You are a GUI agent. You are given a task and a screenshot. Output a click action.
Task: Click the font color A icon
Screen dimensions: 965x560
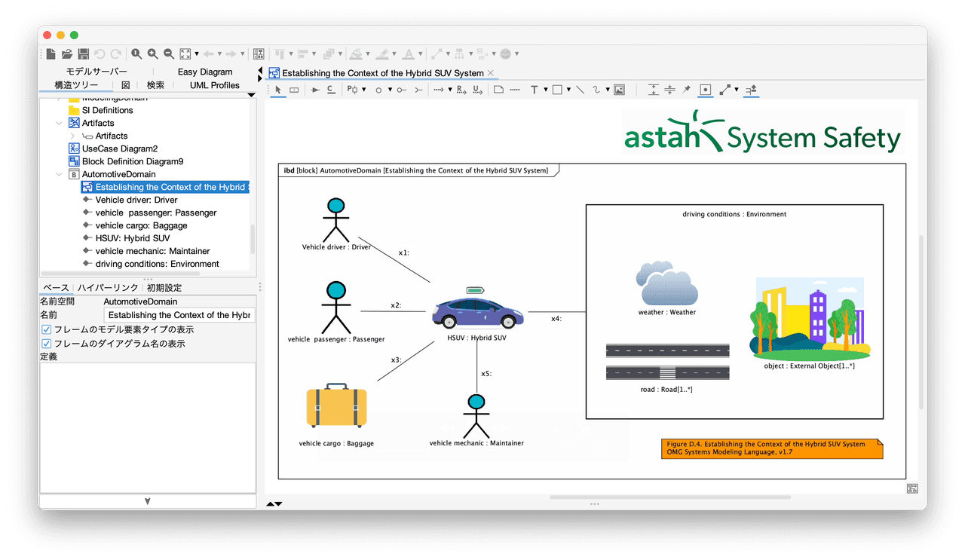pyautogui.click(x=408, y=54)
